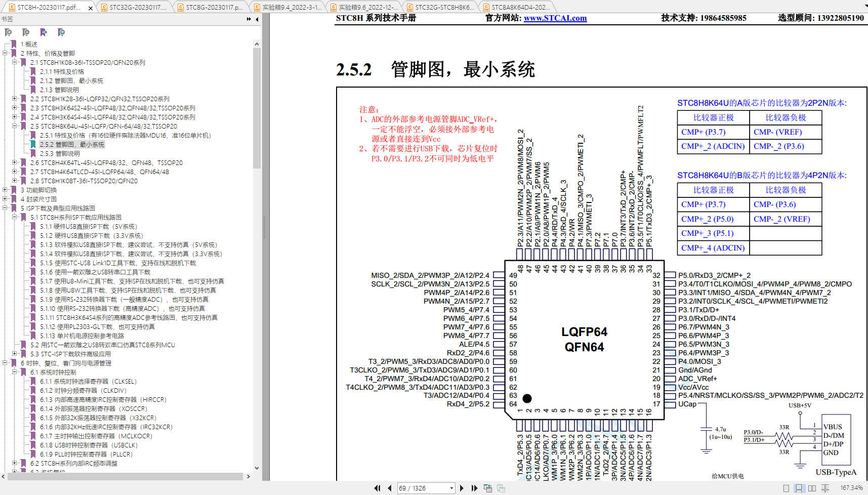Switch to STC32G-STC8H8K6 tab
Screen dimensions: 868x495
[x=439, y=7]
